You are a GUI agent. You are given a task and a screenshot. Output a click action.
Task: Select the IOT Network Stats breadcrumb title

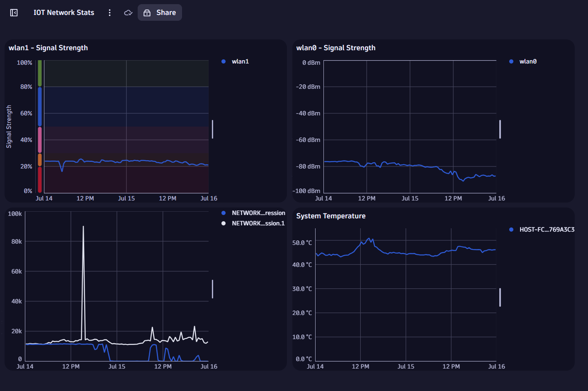coord(64,12)
